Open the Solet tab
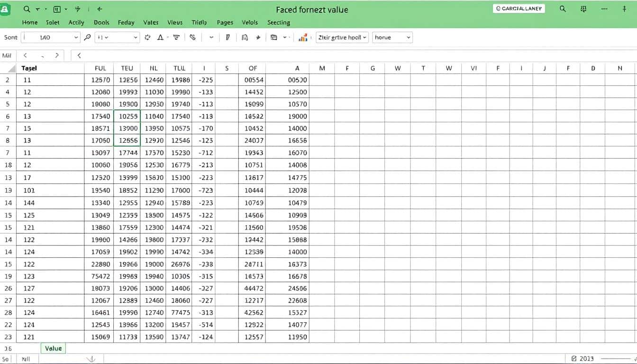Screen dimensions: 637x364 53,22
